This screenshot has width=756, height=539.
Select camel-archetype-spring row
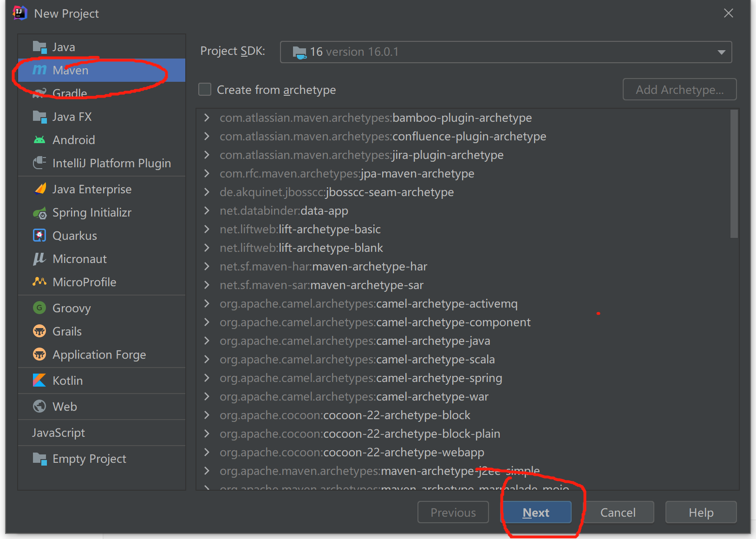463,378
